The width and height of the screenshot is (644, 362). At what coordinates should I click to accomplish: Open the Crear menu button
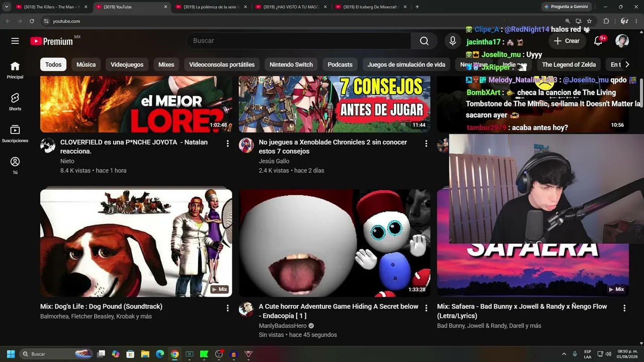[x=567, y=41]
